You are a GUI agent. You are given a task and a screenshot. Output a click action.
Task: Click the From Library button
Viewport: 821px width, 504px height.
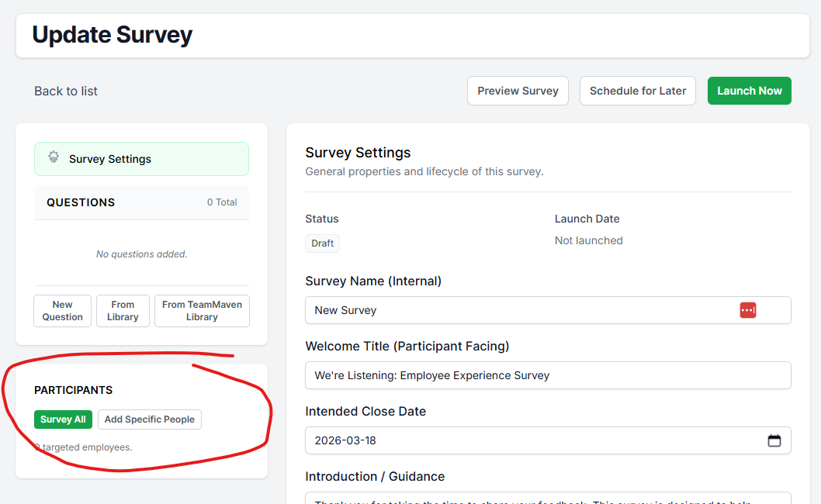coord(123,311)
